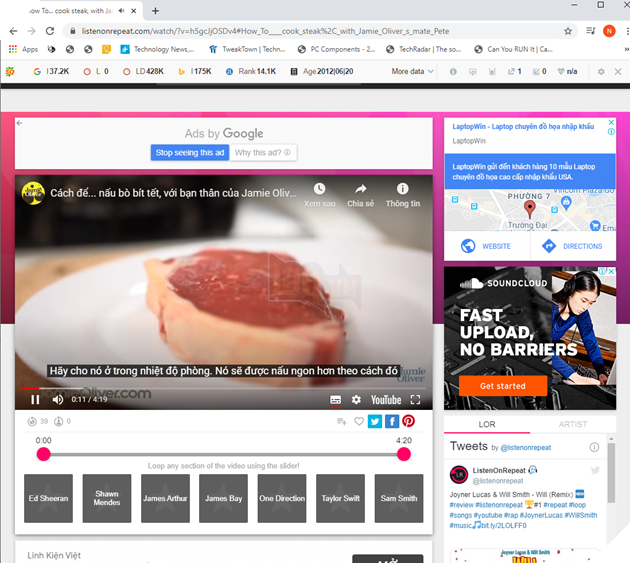Open Taylor Swift artist tile

click(340, 498)
